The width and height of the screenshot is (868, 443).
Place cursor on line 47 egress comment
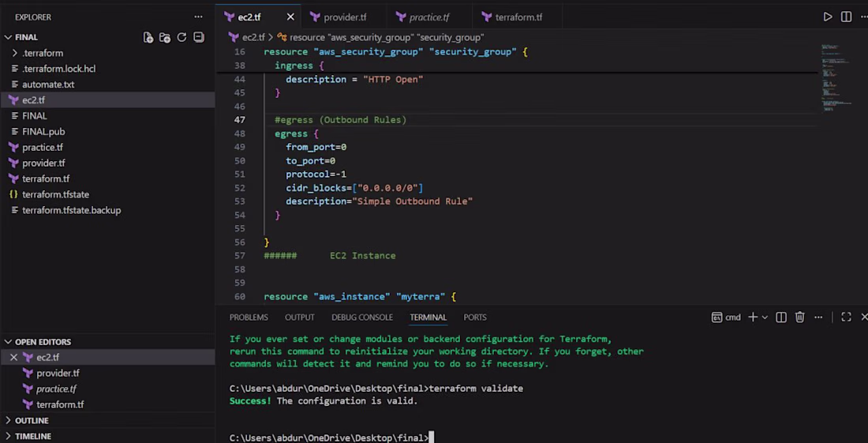340,119
